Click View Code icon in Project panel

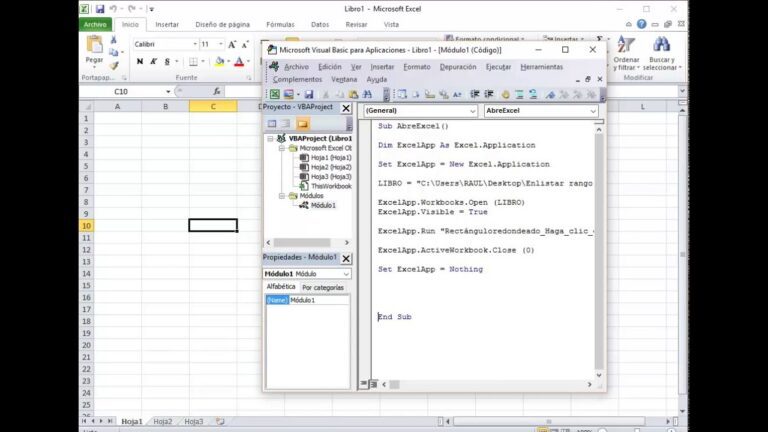pos(272,124)
